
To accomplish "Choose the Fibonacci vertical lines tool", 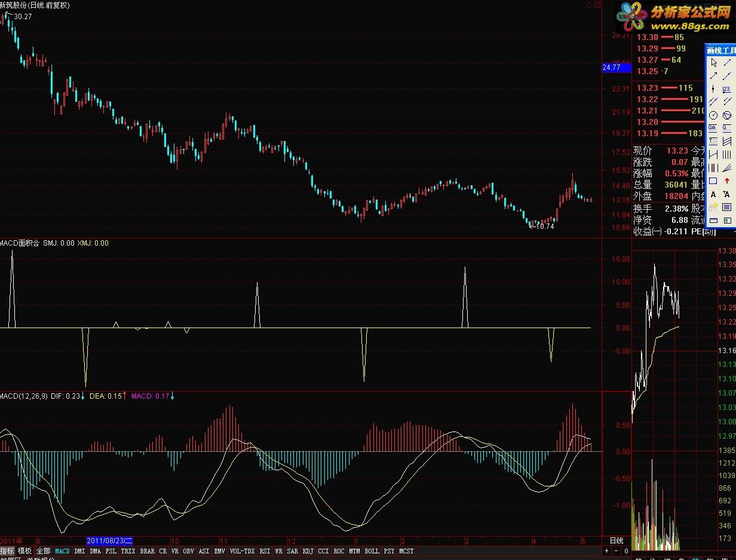I will pos(713,167).
